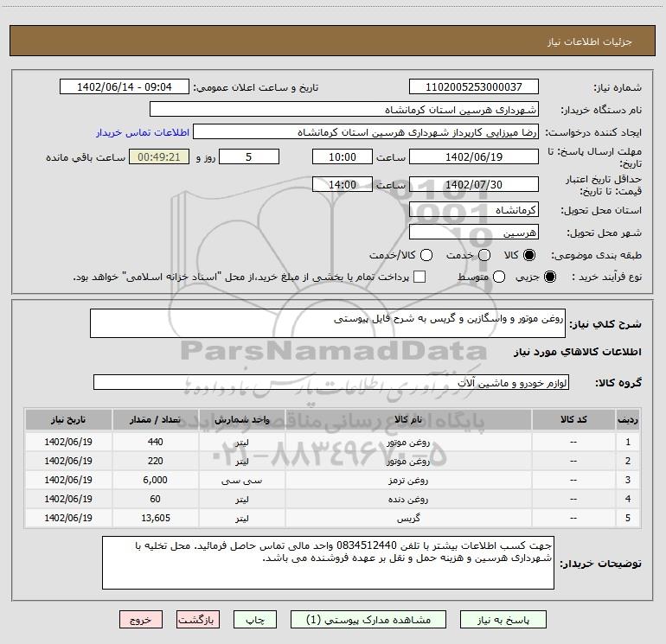666x644 pixels.
Task: Click the response deadline date 1402/06/19 field
Action: (474, 156)
